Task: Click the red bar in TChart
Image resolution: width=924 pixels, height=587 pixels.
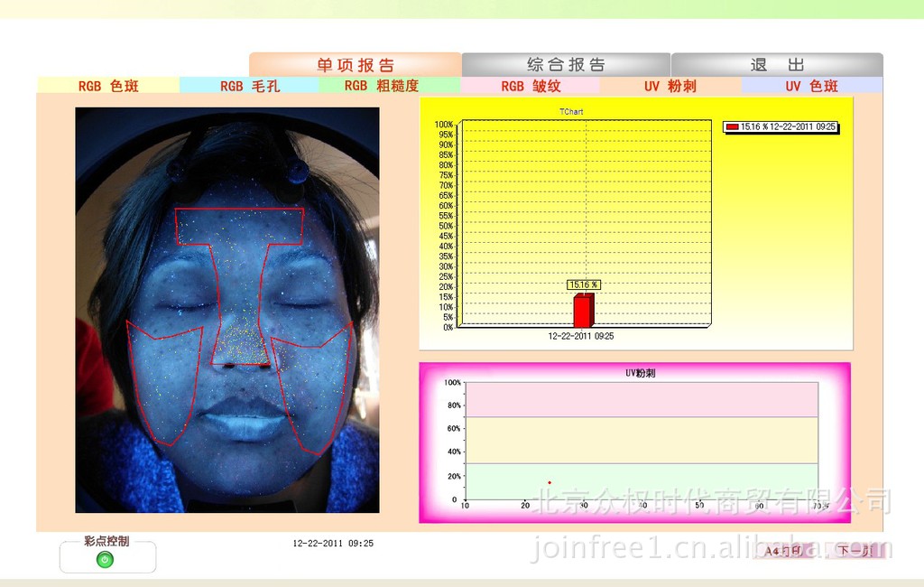Action: 583,312
